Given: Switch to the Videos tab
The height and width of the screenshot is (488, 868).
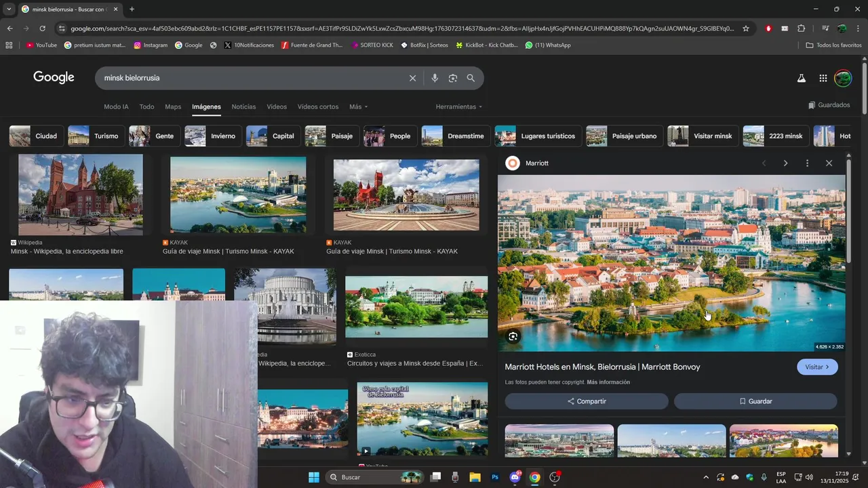Looking at the screenshot, I should pos(277,106).
